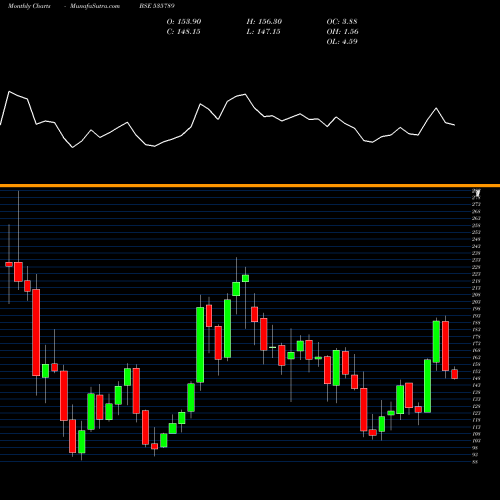Image resolution: width=500 pixels, height=500 pixels.
Task: Click the first peak of the white indicator line
Action: click(x=9, y=91)
